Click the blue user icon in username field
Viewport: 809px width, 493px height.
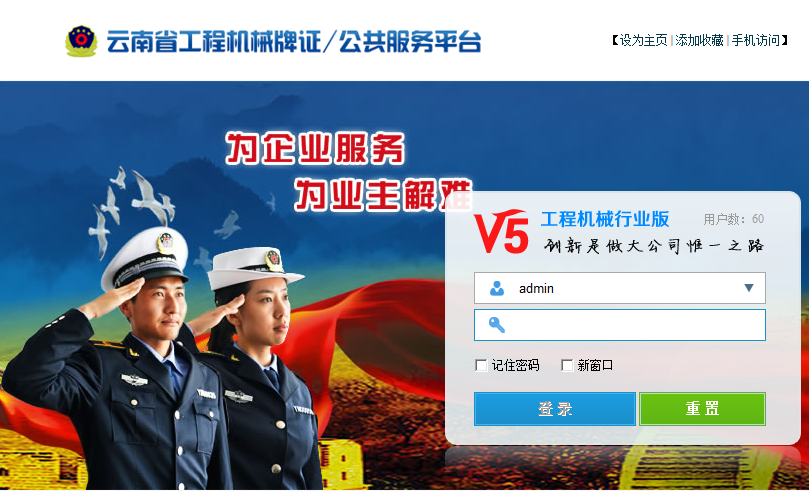497,288
